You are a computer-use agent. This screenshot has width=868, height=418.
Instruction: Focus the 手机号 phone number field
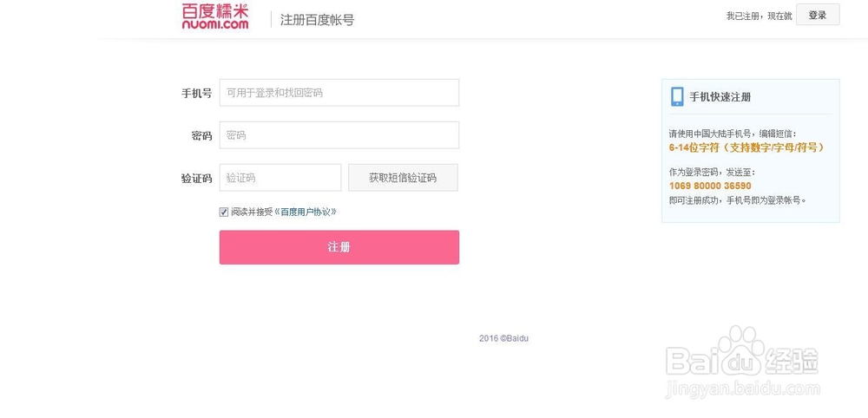point(339,93)
